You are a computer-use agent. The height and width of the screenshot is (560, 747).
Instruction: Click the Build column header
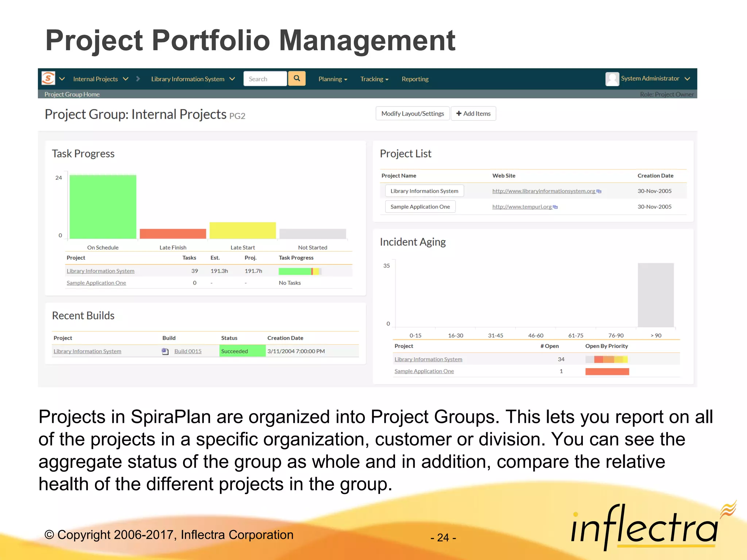tap(169, 338)
